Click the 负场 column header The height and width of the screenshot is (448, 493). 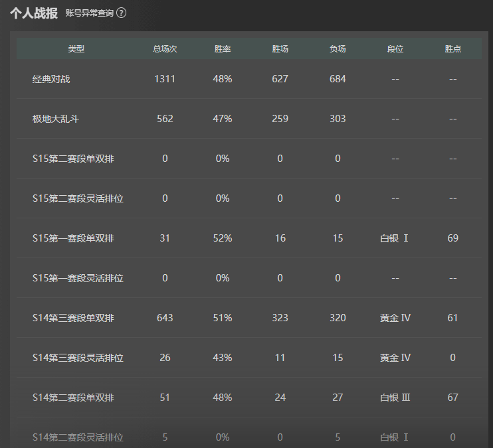pyautogui.click(x=338, y=48)
